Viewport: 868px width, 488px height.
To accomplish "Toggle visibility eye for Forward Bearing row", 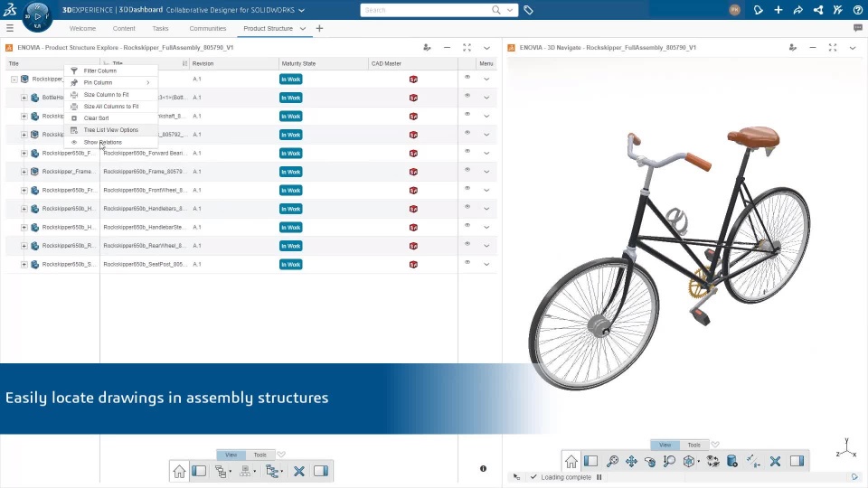I will click(467, 151).
